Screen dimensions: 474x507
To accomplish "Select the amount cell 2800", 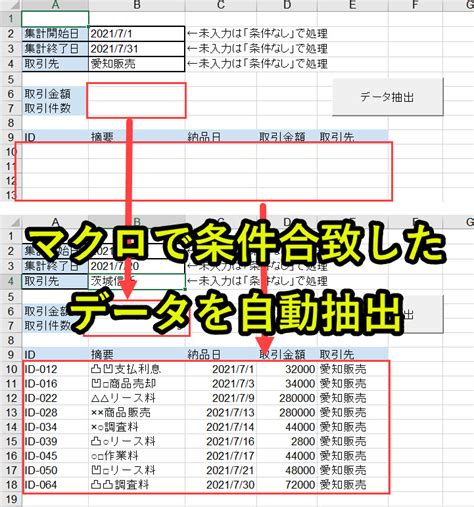I will click(x=287, y=441).
